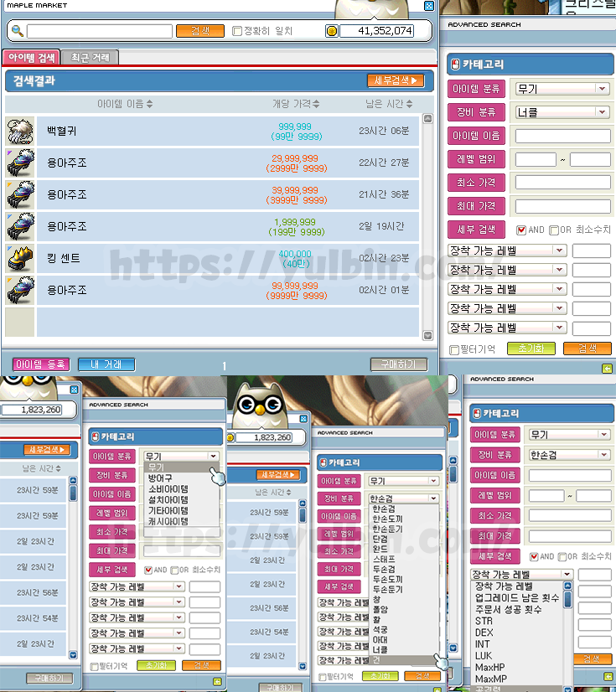616x692 pixels.
Task: Click the 아이템 이름 input in the 너클 panel
Action: tap(562, 136)
